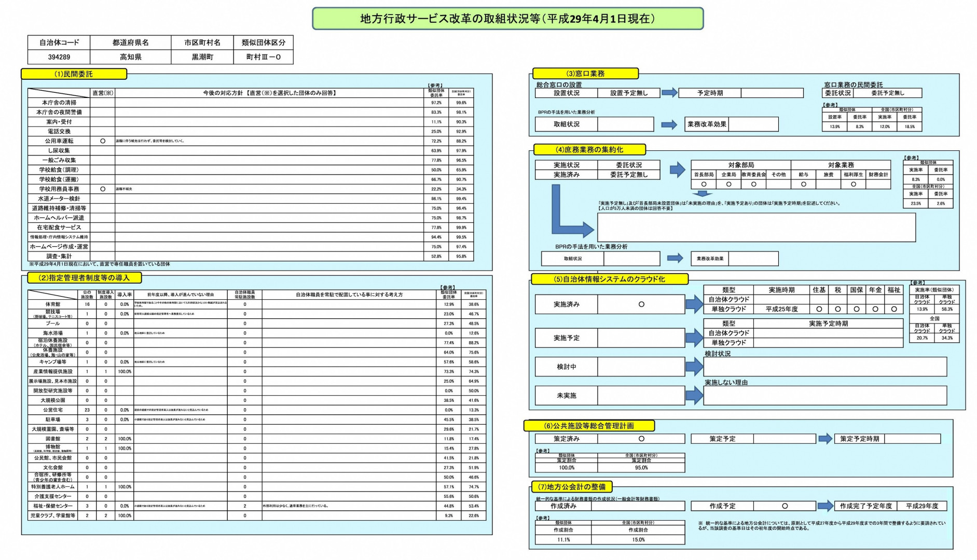Select the 電話交換 row label

pyautogui.click(x=59, y=132)
